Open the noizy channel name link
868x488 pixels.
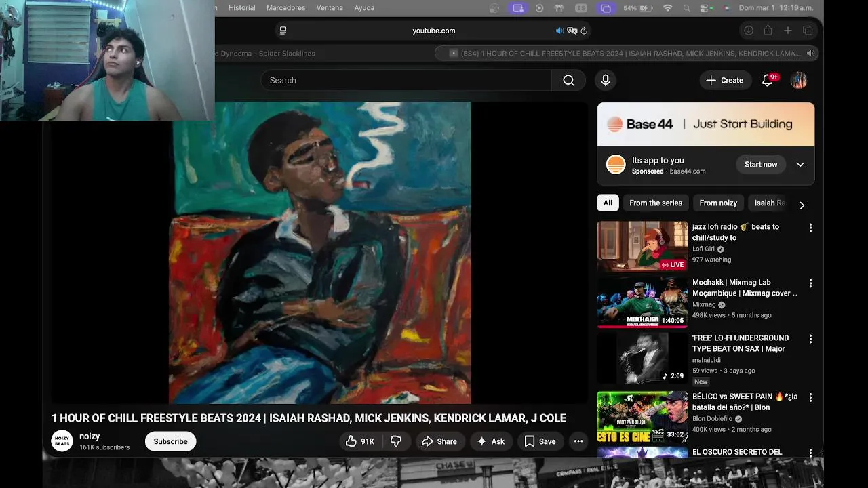90,436
